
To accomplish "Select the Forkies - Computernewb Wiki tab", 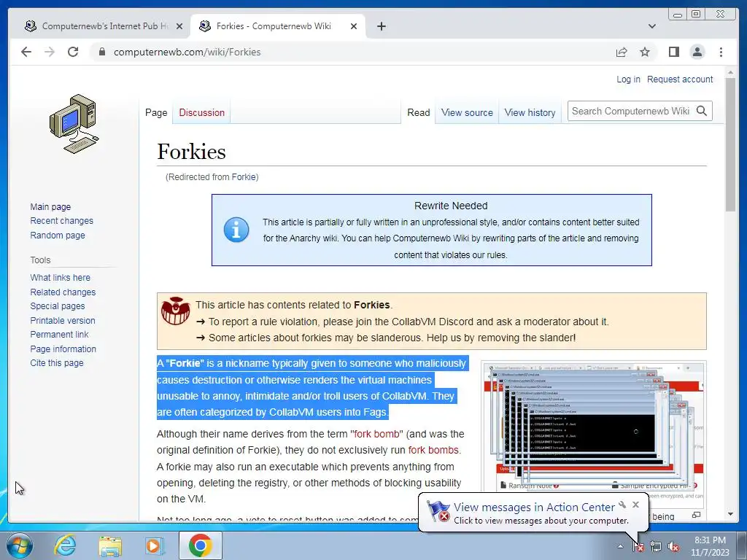I will pyautogui.click(x=278, y=26).
